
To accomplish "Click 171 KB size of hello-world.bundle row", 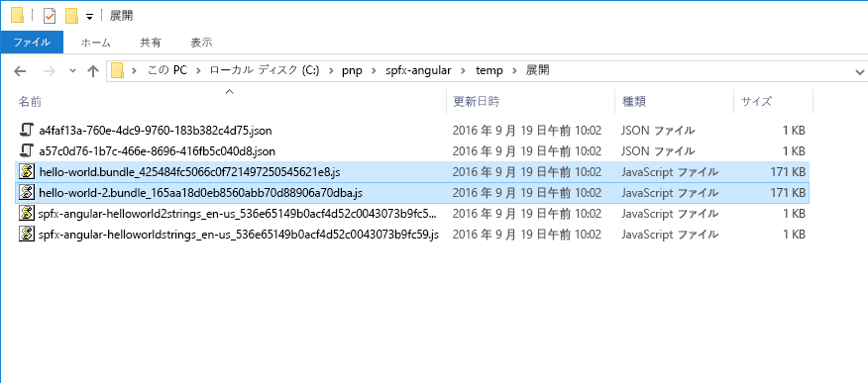I will 787,172.
